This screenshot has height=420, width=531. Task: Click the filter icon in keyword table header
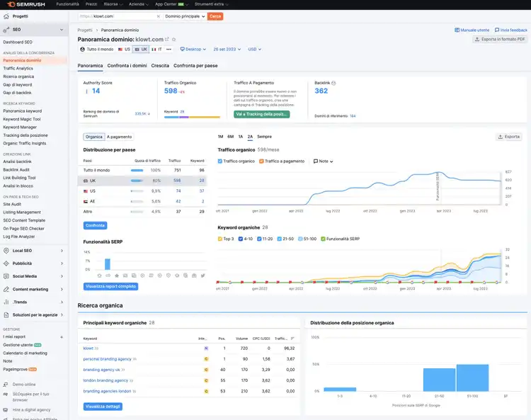292,339
